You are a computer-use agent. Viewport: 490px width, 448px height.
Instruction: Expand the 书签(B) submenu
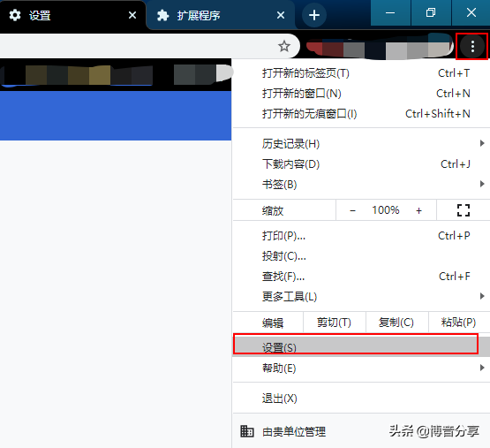pyautogui.click(x=361, y=185)
